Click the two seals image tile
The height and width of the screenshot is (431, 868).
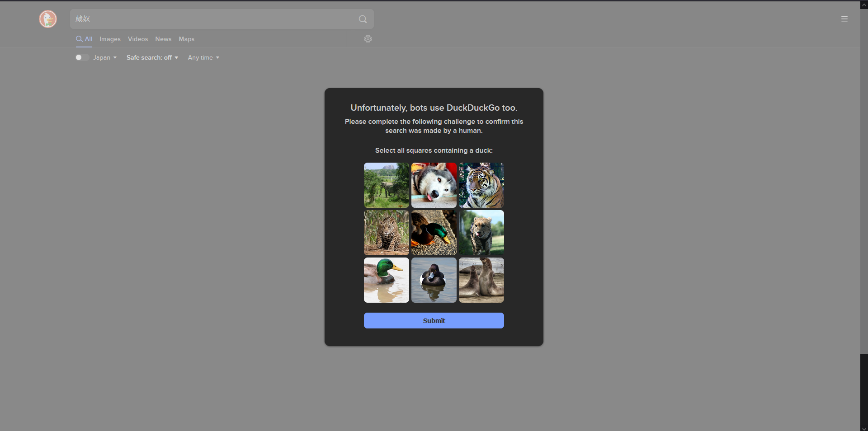(481, 280)
